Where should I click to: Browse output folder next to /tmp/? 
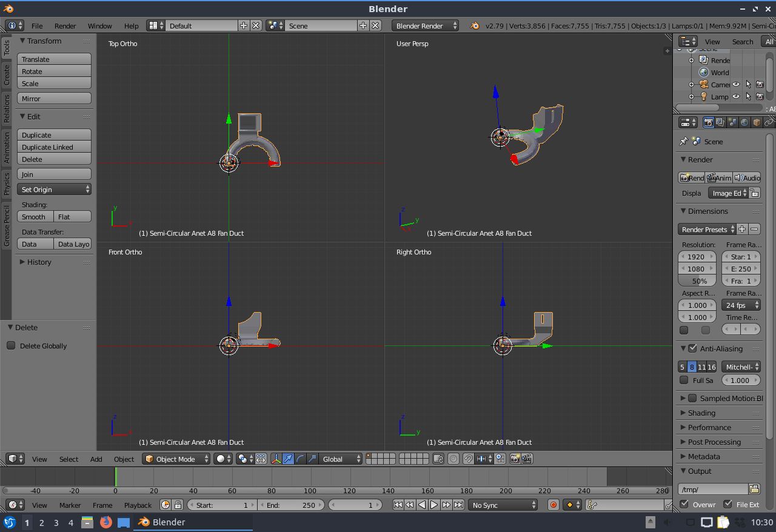click(x=754, y=488)
